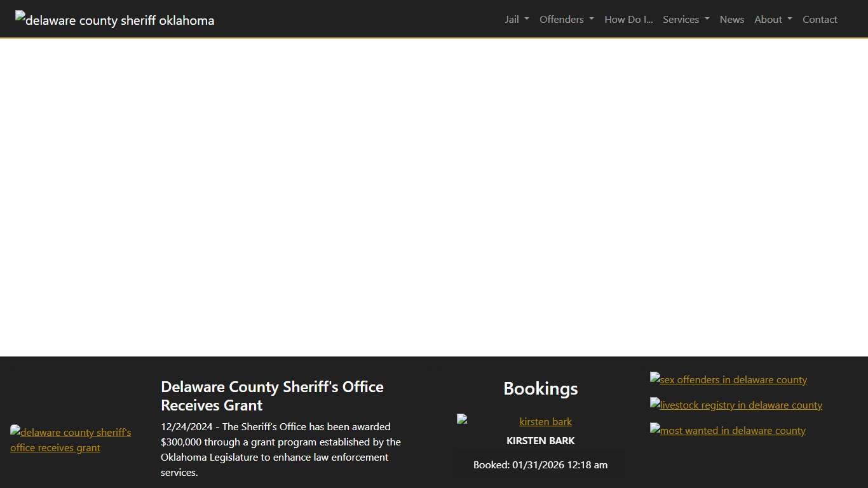This screenshot has width=868, height=488.
Task: Expand the About dropdown menu
Action: coord(772,19)
